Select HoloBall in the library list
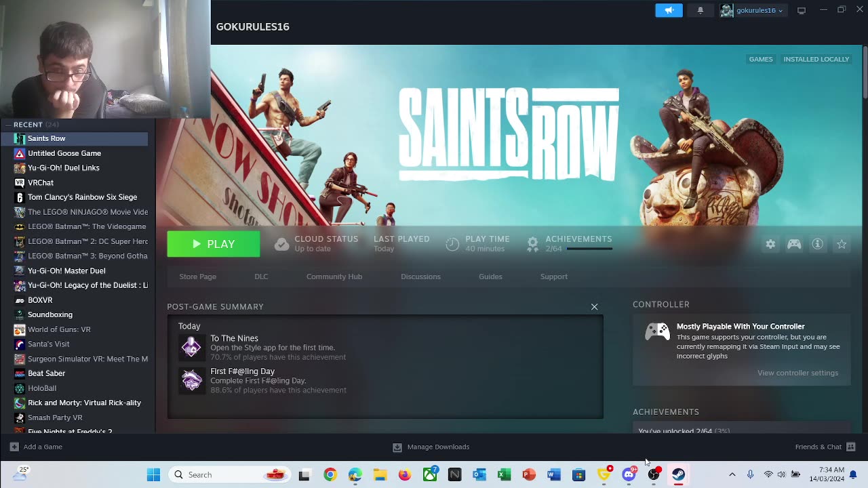This screenshot has height=488, width=868. (x=75, y=388)
